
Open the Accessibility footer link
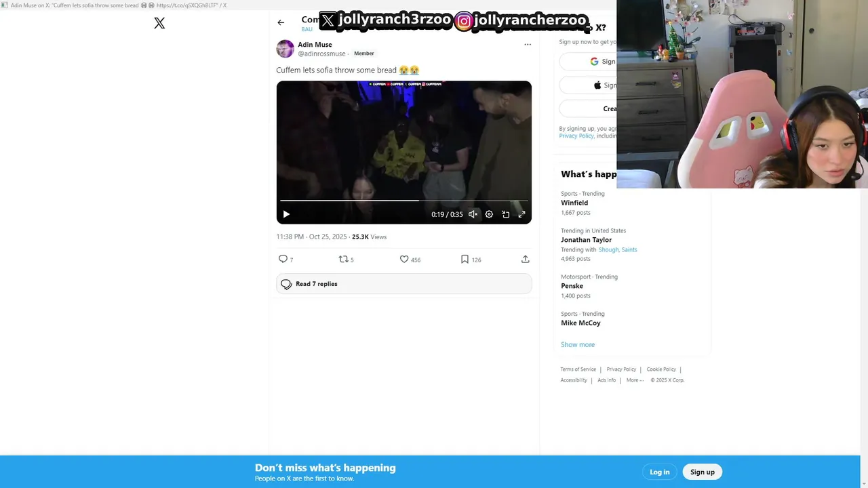(574, 380)
